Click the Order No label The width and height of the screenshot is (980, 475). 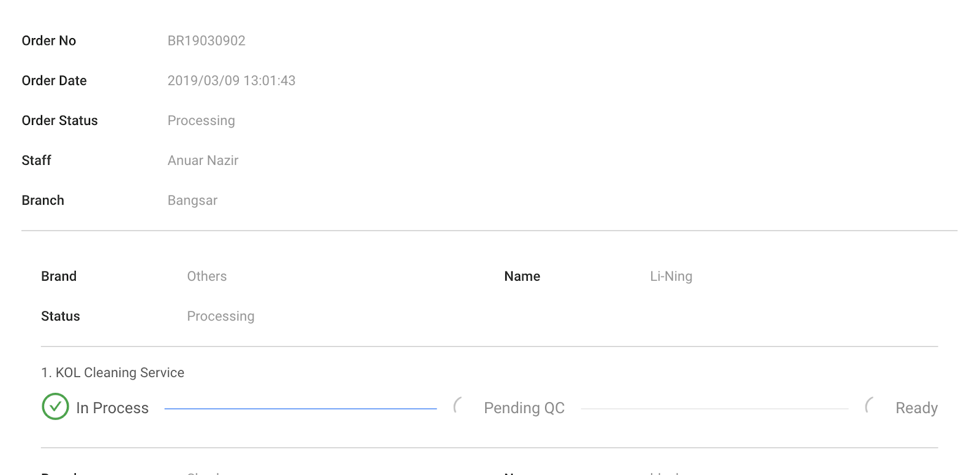49,41
